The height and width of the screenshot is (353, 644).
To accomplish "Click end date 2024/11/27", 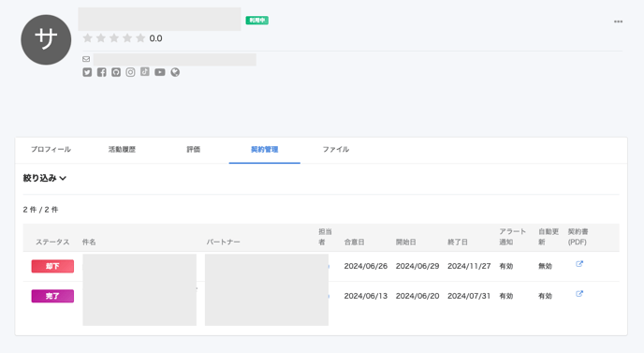I will [469, 266].
